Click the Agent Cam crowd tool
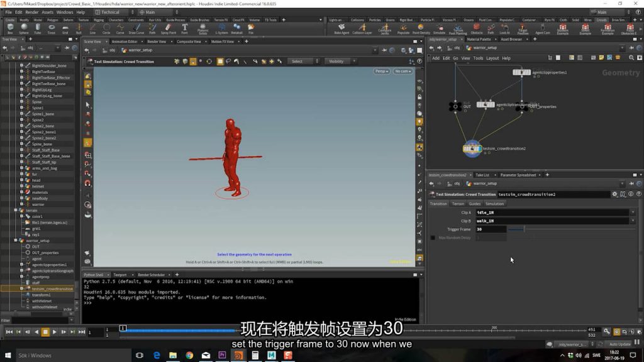The image size is (644, 362). (543, 29)
